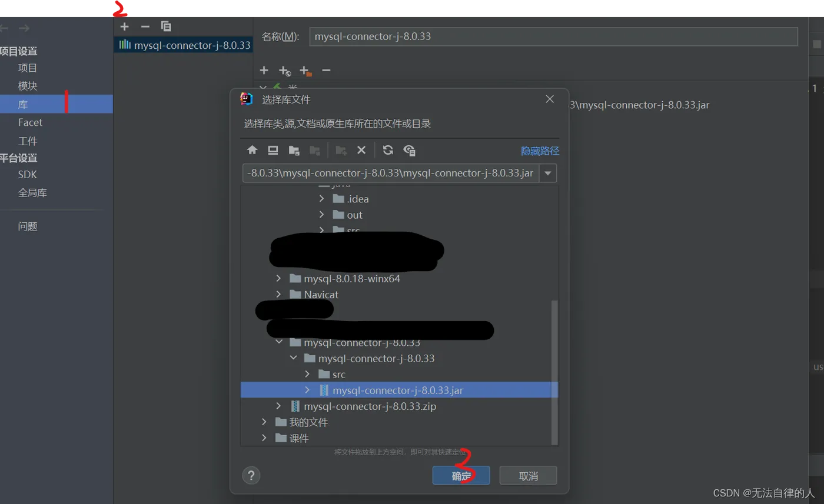Remove the selected library from list
Screen dimensions: 824x504
(145, 26)
